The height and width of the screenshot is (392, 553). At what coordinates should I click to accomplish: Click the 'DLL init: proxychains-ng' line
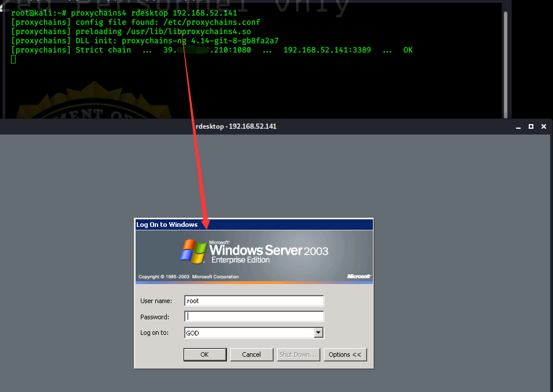pos(144,40)
